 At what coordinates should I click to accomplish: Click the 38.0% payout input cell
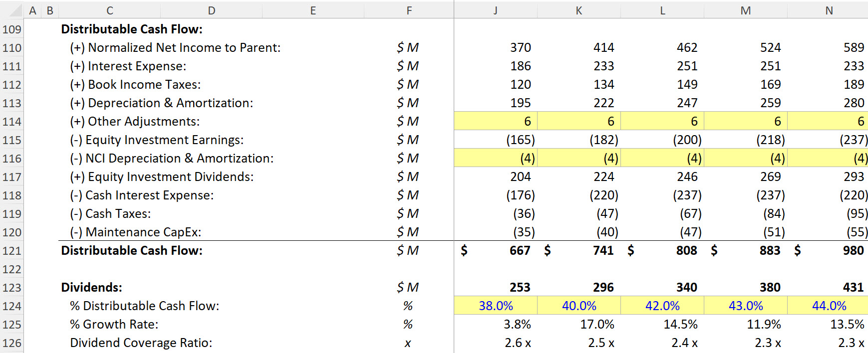click(x=496, y=306)
